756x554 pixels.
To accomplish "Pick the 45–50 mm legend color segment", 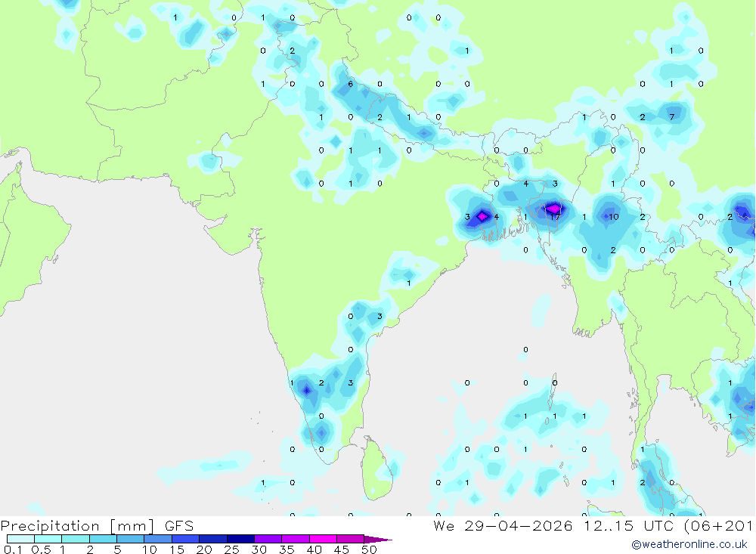I will [x=351, y=539].
